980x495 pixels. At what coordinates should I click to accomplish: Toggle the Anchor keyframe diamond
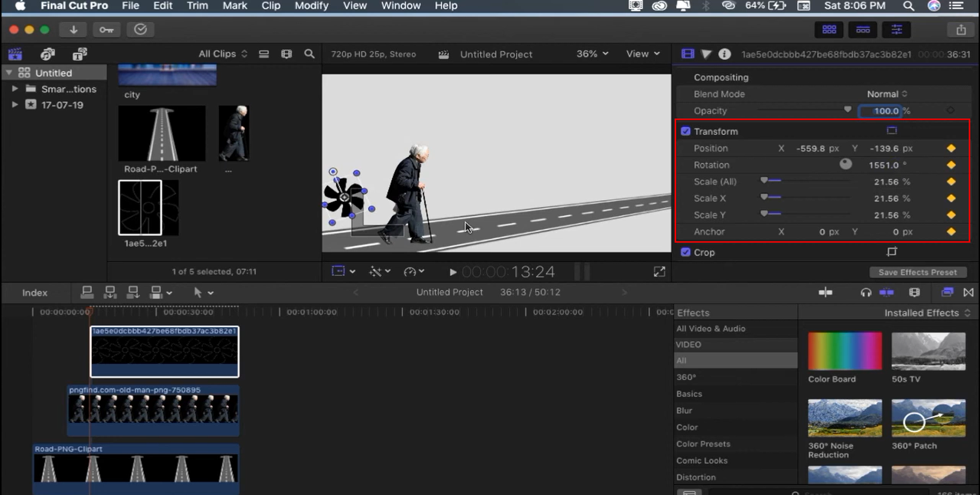pyautogui.click(x=951, y=232)
